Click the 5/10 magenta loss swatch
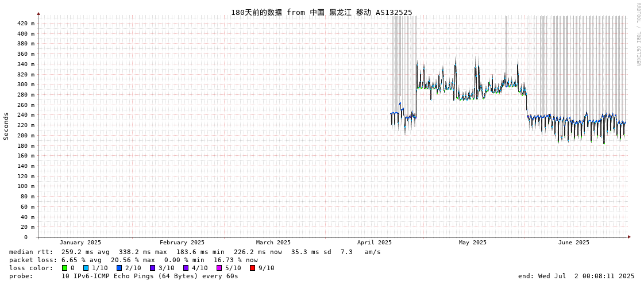Screen dimensions: 644x284 [x=219, y=268]
